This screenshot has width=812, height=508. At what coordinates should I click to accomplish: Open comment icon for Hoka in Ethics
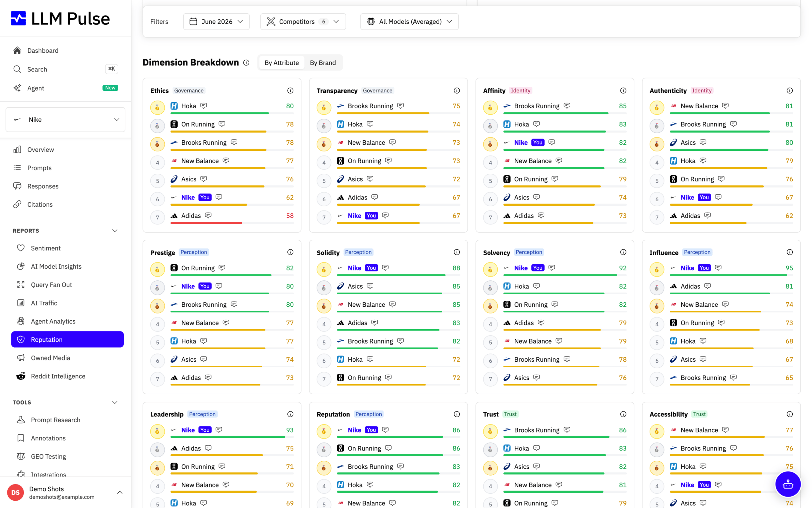[x=204, y=106]
